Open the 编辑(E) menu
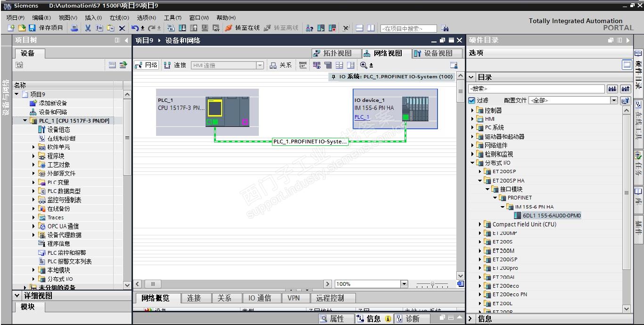This screenshot has width=644, height=325. pyautogui.click(x=41, y=17)
